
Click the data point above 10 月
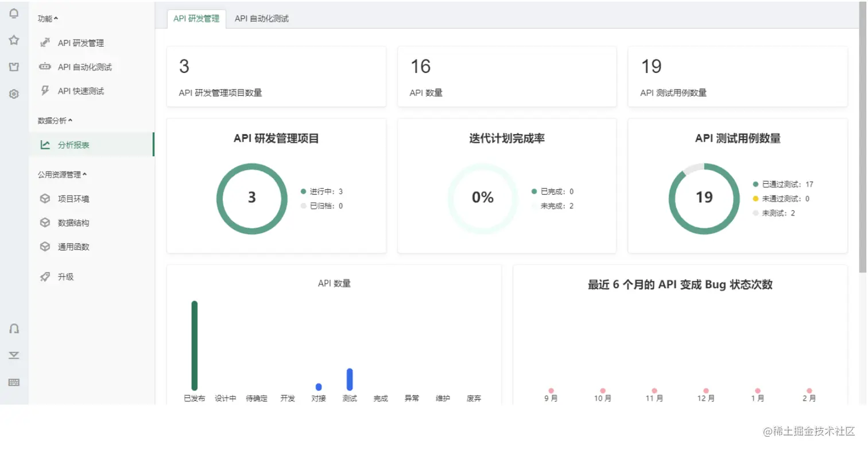(603, 391)
